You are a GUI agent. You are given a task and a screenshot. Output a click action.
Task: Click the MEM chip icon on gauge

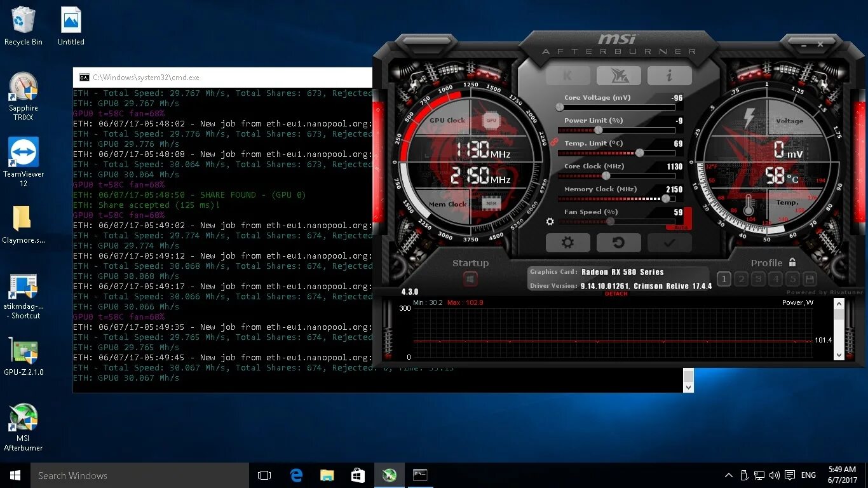(x=491, y=203)
